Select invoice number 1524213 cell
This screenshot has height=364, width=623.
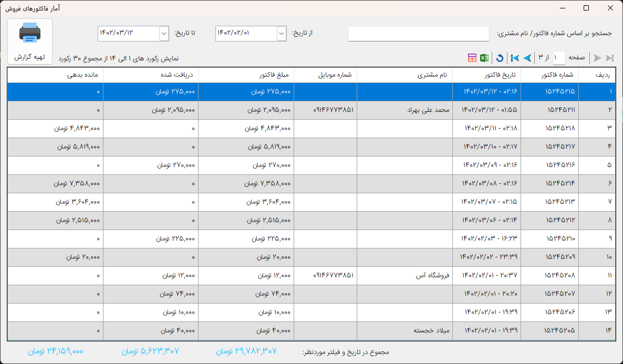click(x=550, y=202)
